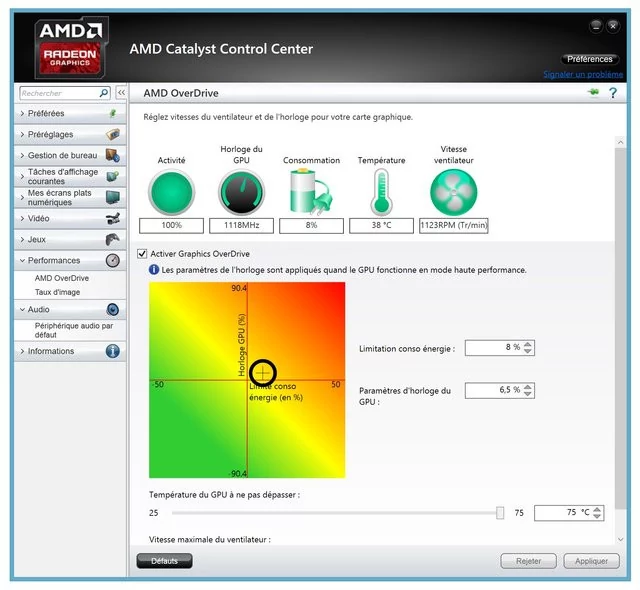Click the Défauts button
This screenshot has width=640, height=590.
coord(164,561)
